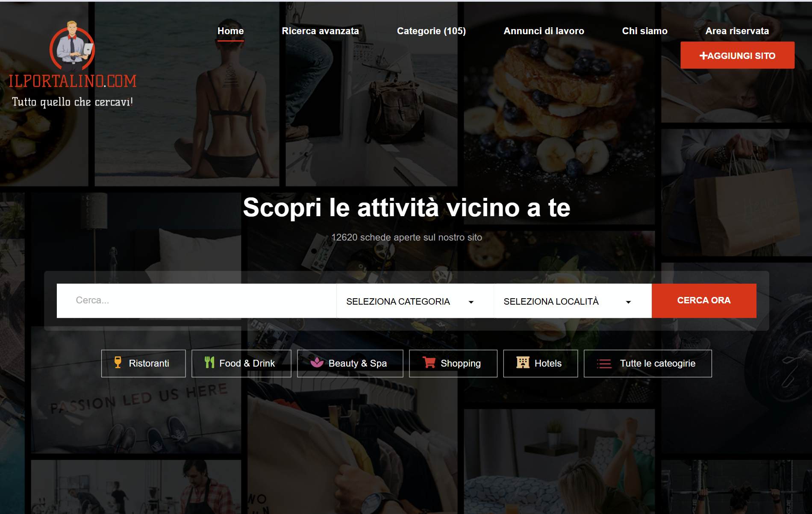Click the red shopping cart icon
This screenshot has height=514, width=812.
[429, 362]
